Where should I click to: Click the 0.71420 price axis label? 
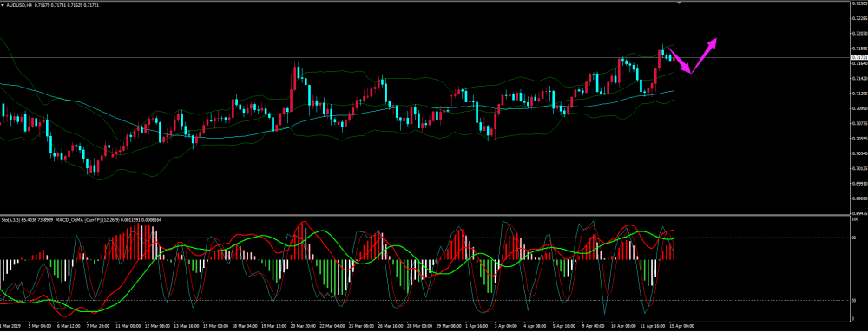tap(859, 78)
